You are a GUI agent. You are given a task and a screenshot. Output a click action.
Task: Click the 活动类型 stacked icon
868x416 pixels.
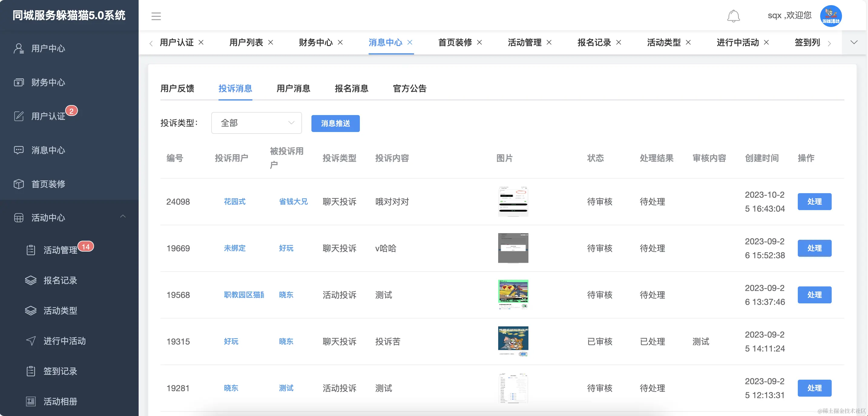(31, 310)
